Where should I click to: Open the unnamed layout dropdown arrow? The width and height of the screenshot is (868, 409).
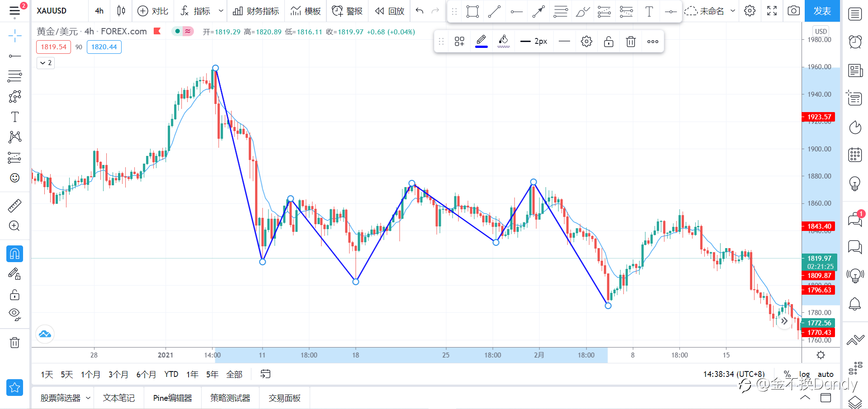(x=733, y=11)
